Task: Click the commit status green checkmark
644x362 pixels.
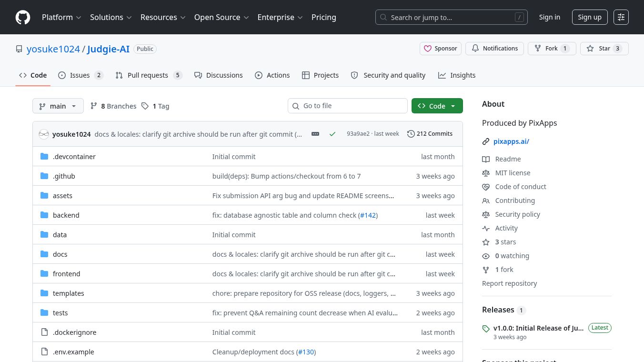Action: [332, 134]
